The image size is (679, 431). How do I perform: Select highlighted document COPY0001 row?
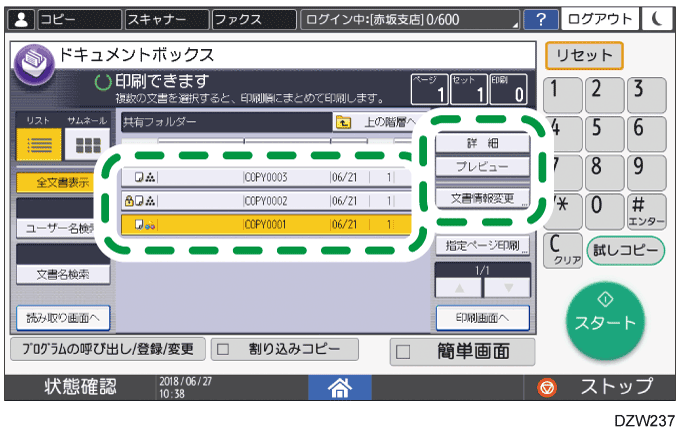[266, 224]
